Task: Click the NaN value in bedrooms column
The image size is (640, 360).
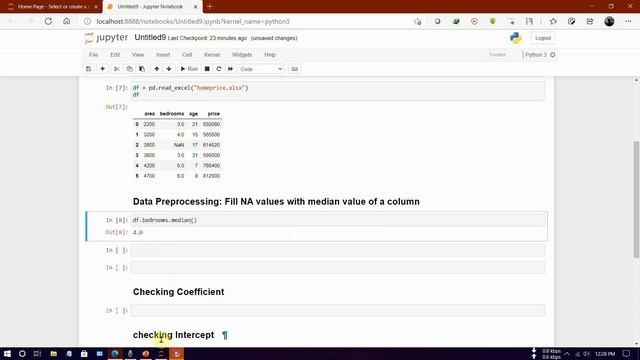Action: [179, 145]
